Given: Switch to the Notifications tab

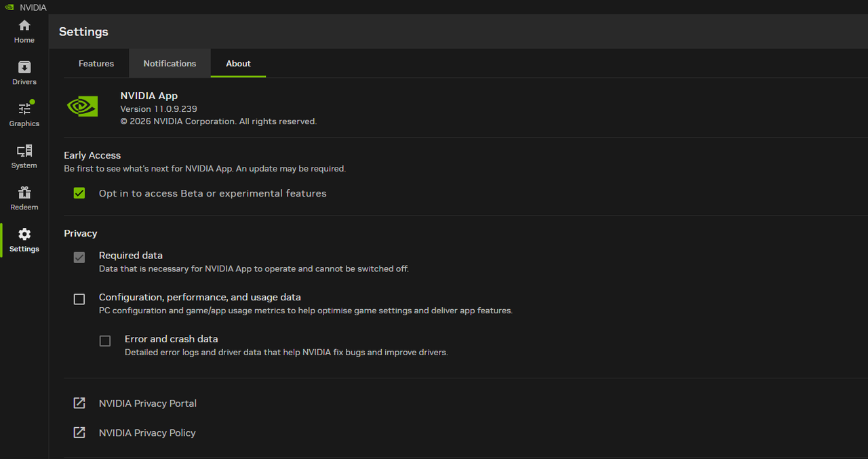Looking at the screenshot, I should click(170, 63).
